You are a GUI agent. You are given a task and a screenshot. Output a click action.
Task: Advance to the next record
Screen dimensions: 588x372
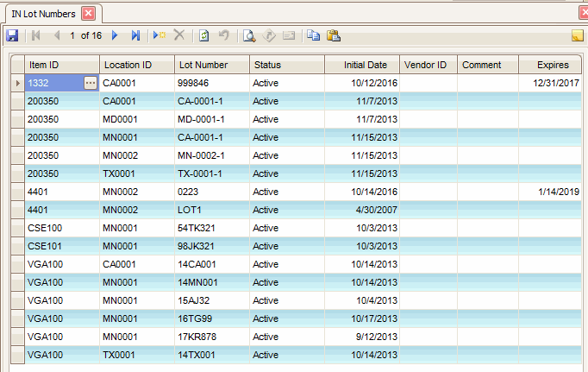tap(115, 35)
